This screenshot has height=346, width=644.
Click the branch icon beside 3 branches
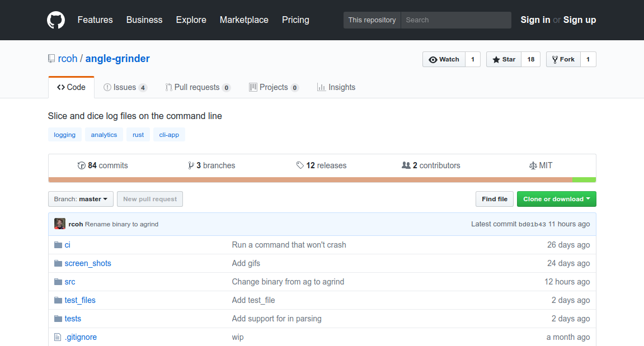(x=191, y=165)
